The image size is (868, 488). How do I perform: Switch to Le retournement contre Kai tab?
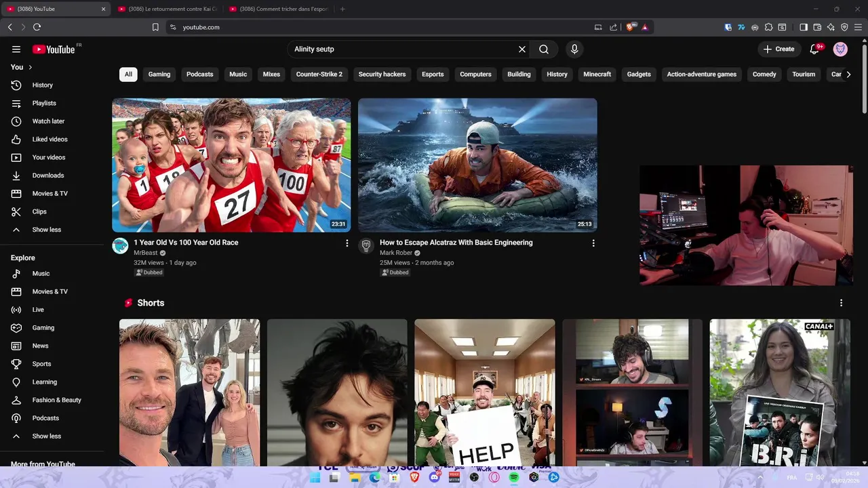click(167, 9)
